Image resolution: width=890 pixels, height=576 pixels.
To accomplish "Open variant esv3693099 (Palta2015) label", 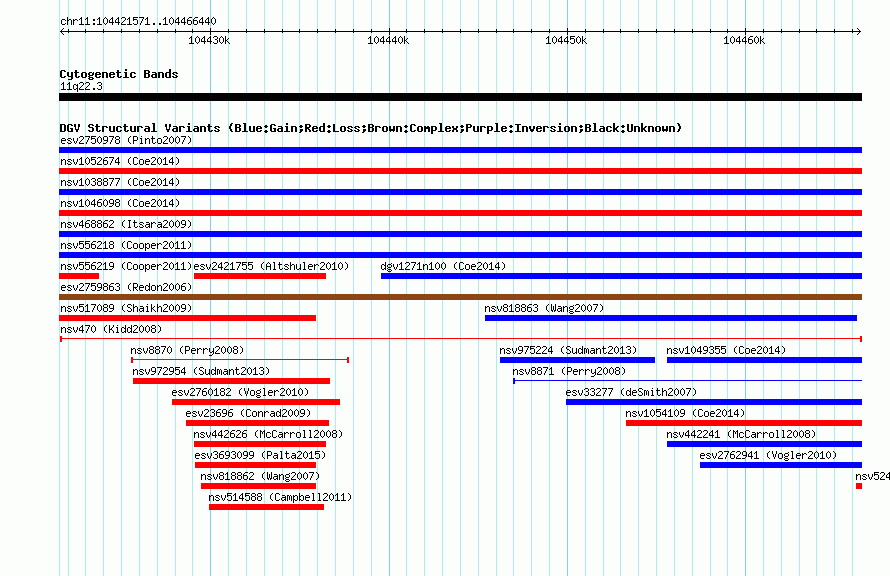I will point(260,455).
